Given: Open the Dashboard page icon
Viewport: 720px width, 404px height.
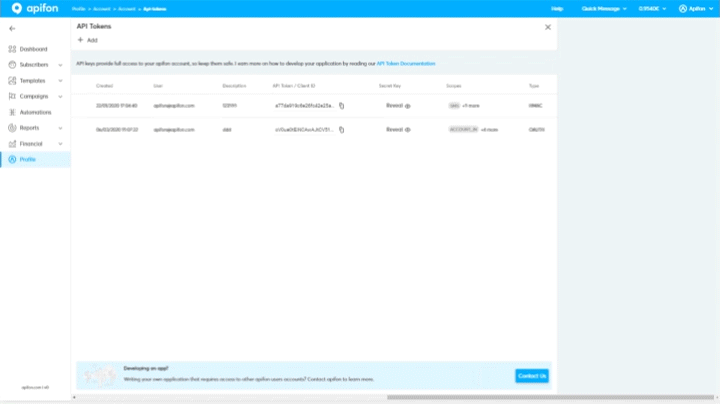Looking at the screenshot, I should 12,48.
